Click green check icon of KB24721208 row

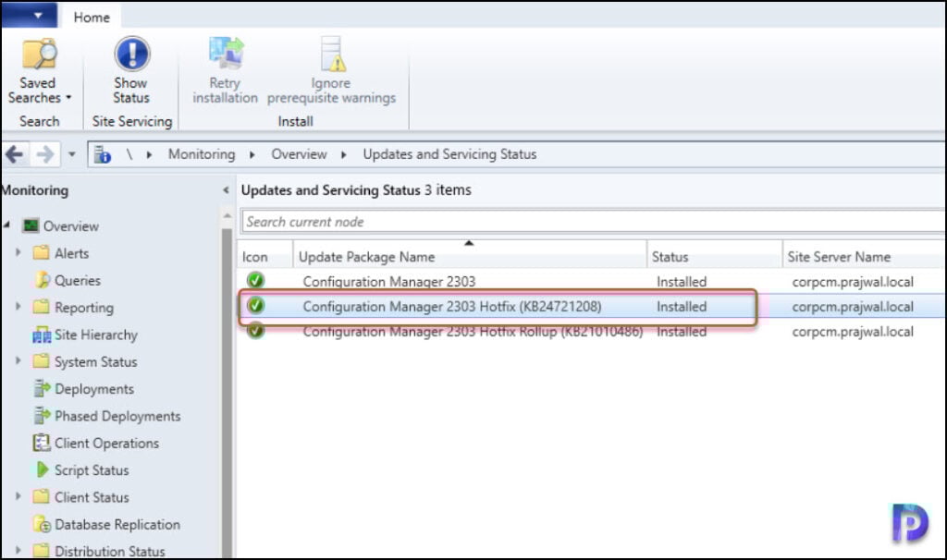tap(255, 305)
